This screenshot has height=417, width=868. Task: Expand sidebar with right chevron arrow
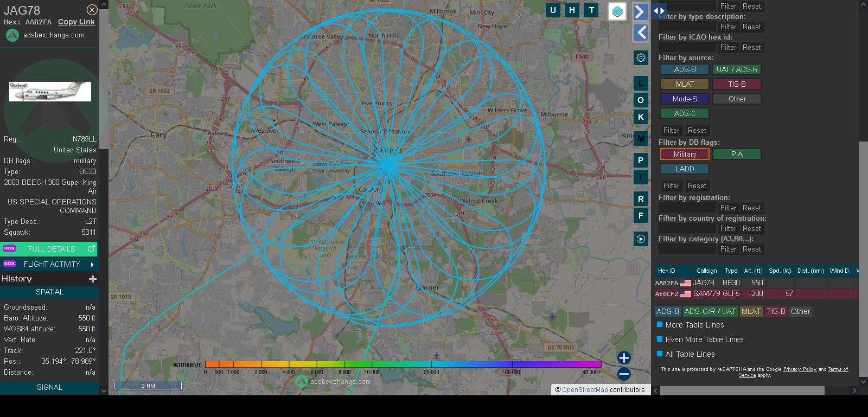641,11
